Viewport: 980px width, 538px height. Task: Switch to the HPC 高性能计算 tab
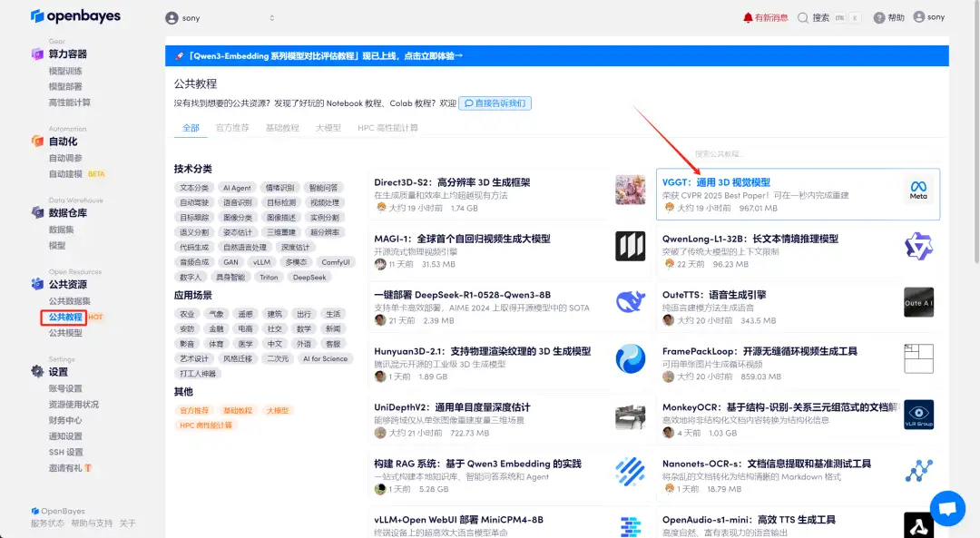(x=387, y=128)
